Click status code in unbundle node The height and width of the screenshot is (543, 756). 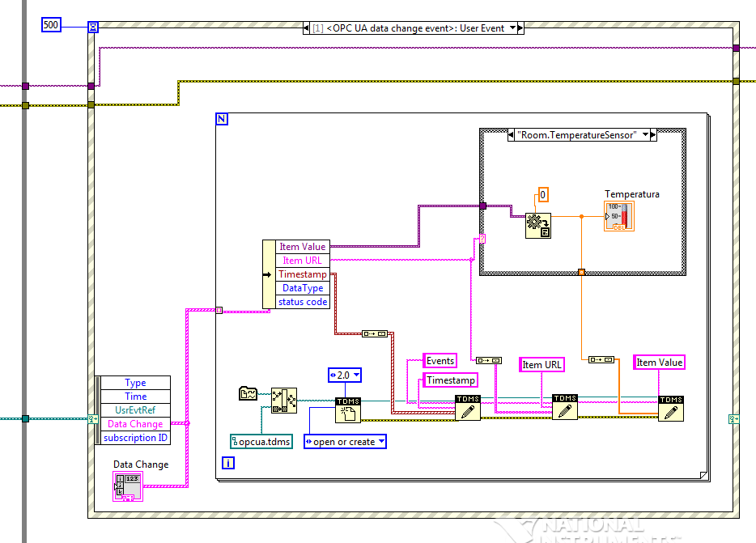pos(303,302)
